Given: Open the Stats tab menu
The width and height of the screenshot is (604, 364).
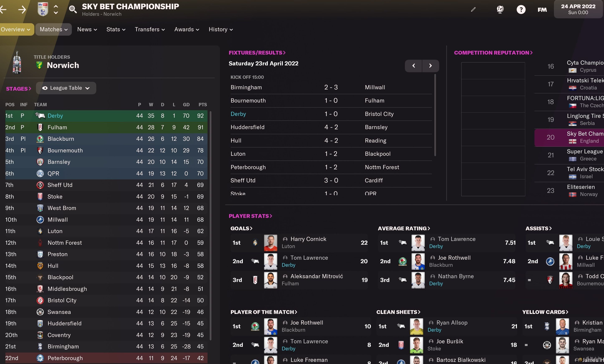Looking at the screenshot, I should [116, 29].
